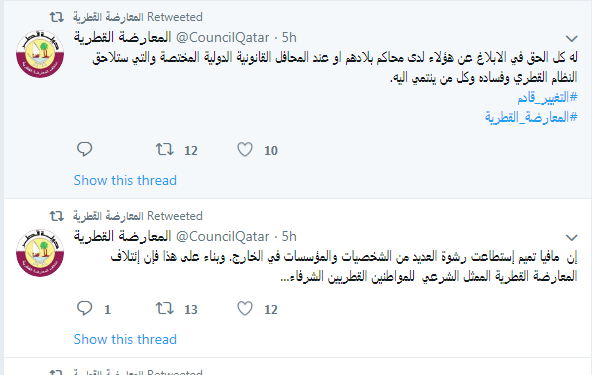Retweet the second tweet with 13 retweets
This screenshot has height=375, width=592.
click(165, 309)
